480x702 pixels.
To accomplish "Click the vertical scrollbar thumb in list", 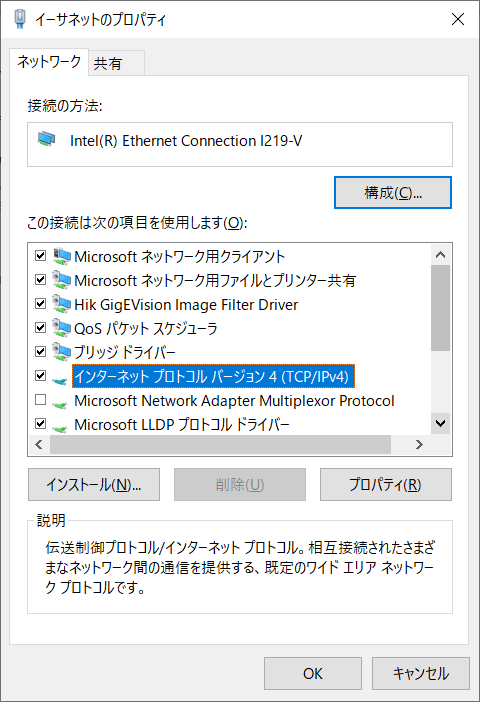I will tap(441, 308).
